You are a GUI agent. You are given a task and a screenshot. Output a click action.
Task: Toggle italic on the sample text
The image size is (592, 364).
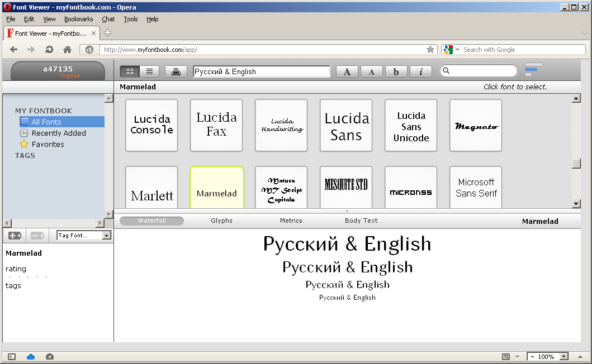point(421,71)
